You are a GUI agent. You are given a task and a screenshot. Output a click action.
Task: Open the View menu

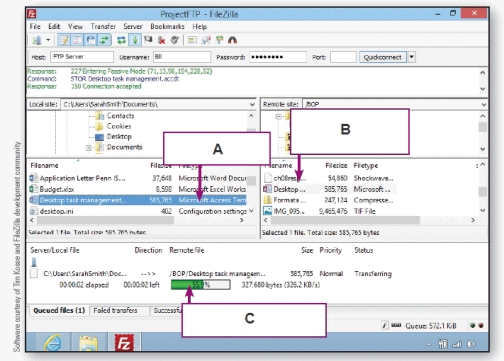tap(75, 26)
